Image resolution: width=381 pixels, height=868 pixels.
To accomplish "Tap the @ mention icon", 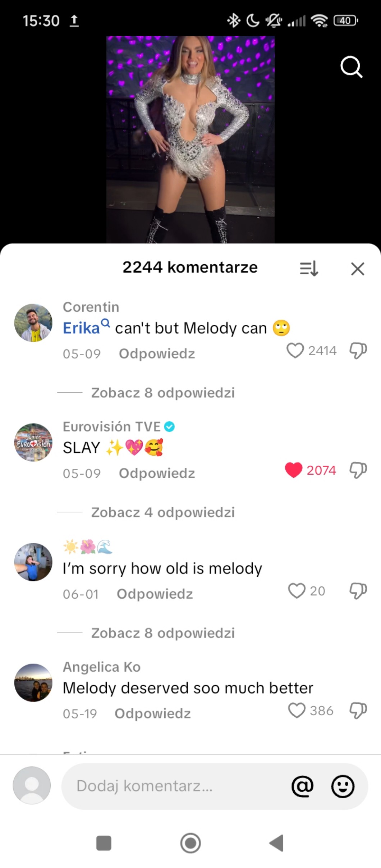I will click(302, 786).
